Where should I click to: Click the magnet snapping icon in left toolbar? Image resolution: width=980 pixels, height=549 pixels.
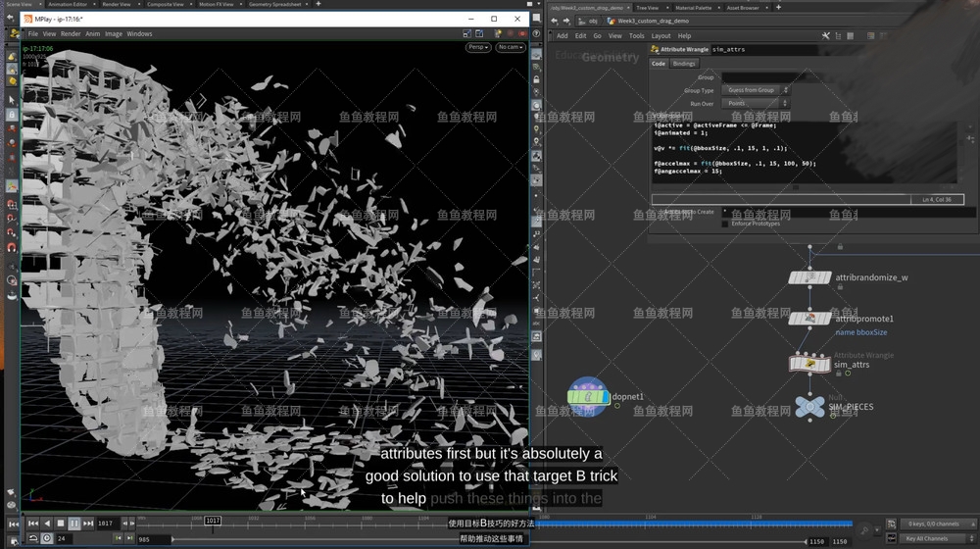click(12, 248)
